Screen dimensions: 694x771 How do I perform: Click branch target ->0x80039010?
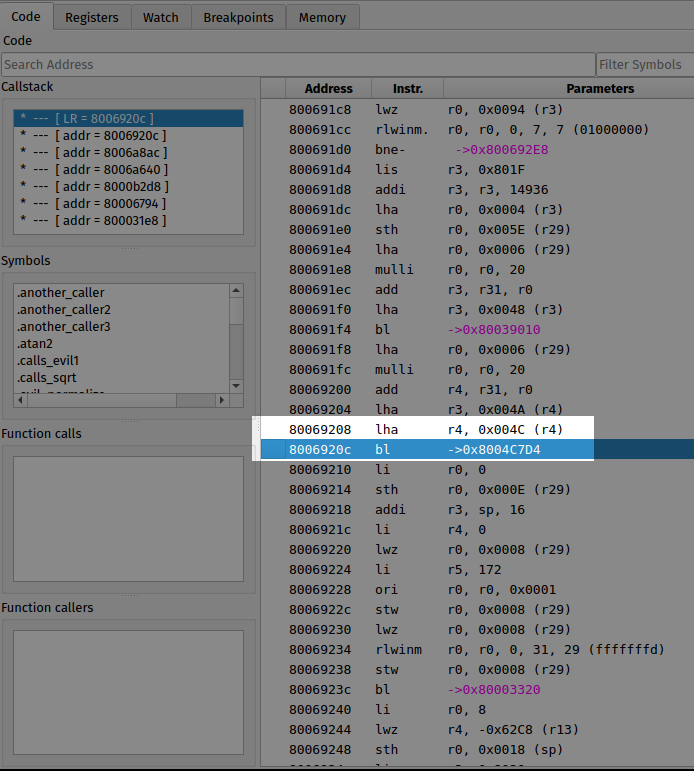pyautogui.click(x=494, y=330)
